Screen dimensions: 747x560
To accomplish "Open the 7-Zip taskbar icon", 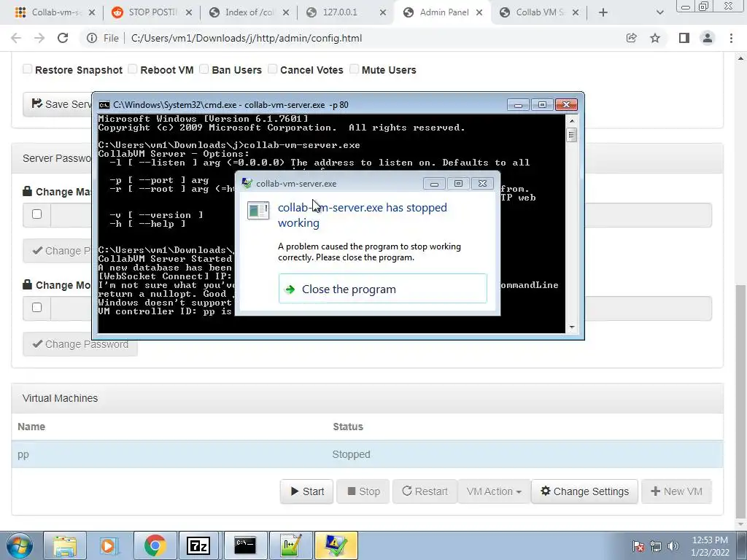I will [x=198, y=545].
